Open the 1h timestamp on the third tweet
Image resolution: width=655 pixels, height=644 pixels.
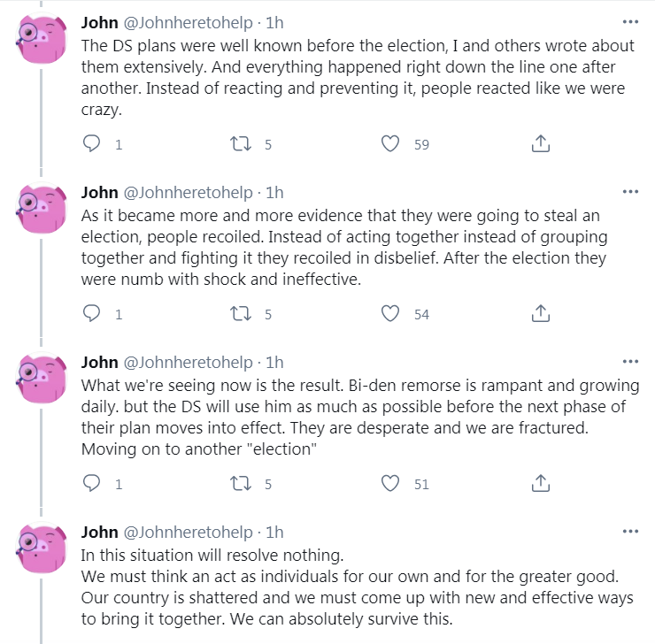(274, 363)
